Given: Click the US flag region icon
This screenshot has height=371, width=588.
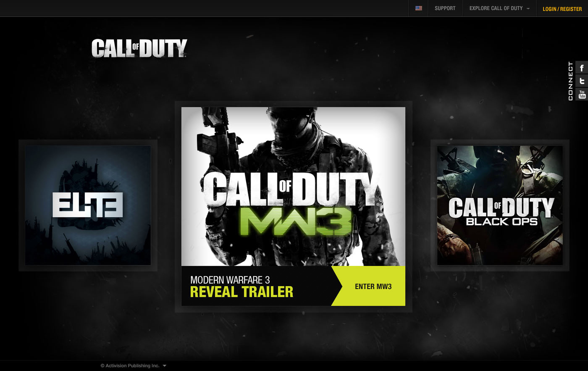Looking at the screenshot, I should point(419,8).
